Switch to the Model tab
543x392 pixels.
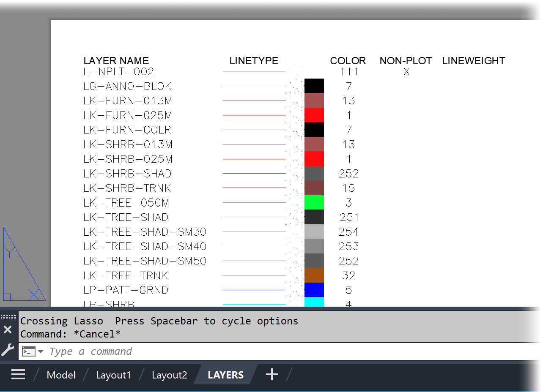61,375
